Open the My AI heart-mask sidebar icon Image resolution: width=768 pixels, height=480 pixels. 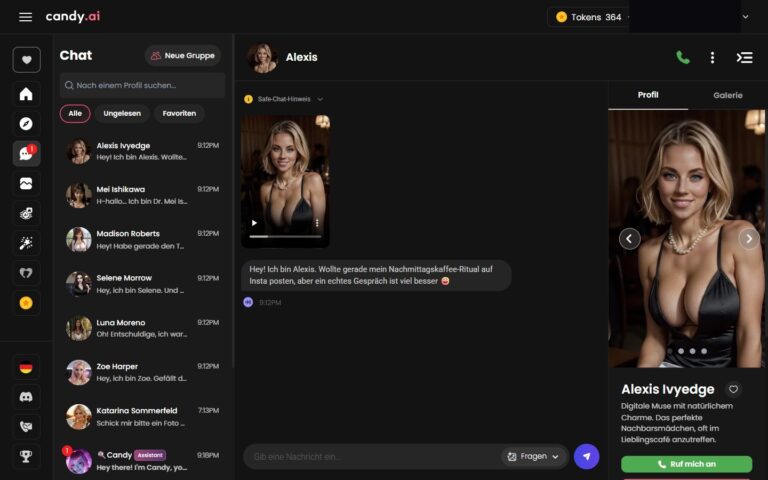click(26, 273)
